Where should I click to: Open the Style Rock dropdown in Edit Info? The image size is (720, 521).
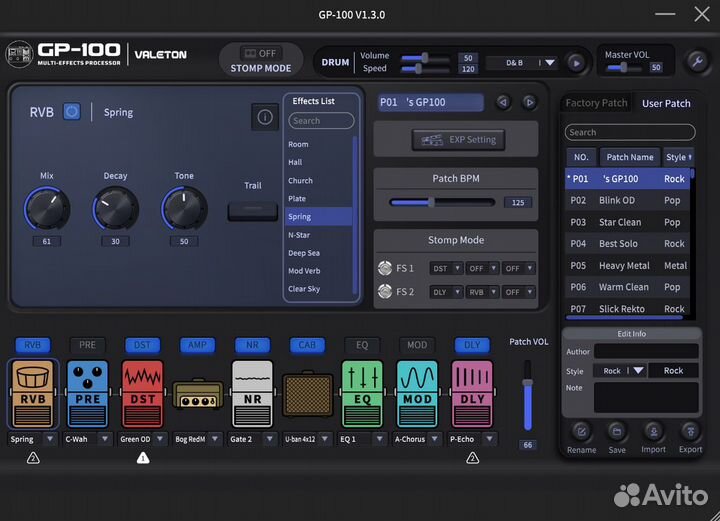[x=620, y=370]
